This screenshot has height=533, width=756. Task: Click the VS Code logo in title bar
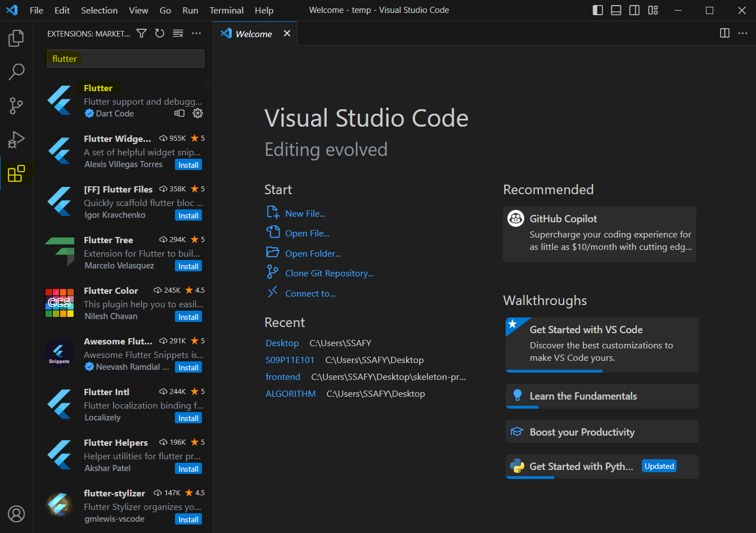click(x=12, y=10)
